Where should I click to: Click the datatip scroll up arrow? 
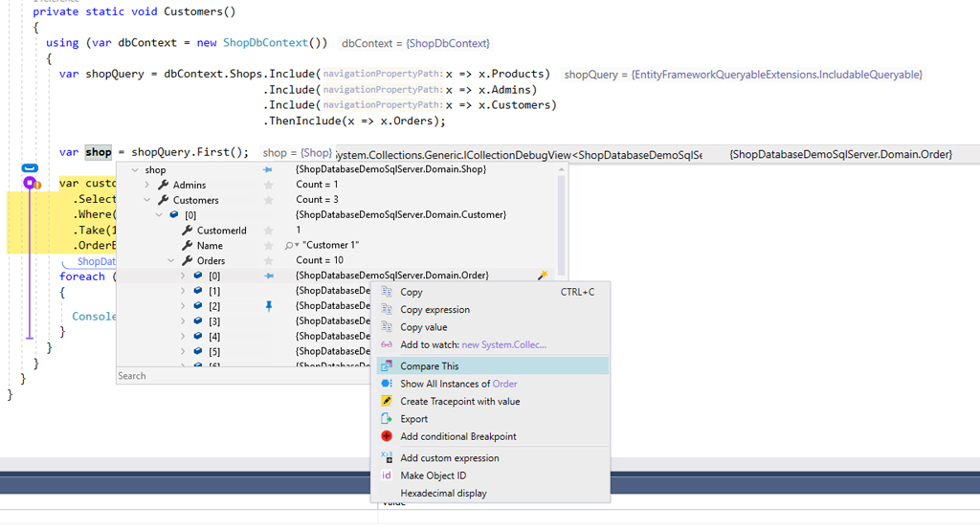(561, 169)
